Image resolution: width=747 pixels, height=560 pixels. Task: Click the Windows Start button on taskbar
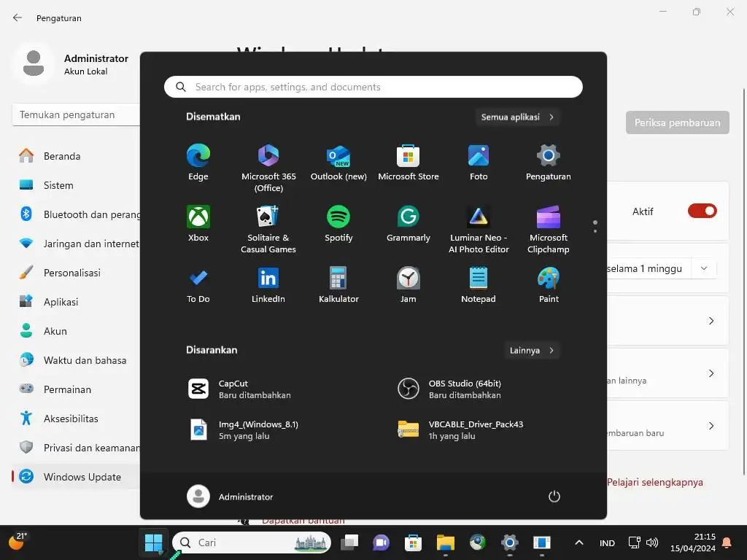[153, 542]
